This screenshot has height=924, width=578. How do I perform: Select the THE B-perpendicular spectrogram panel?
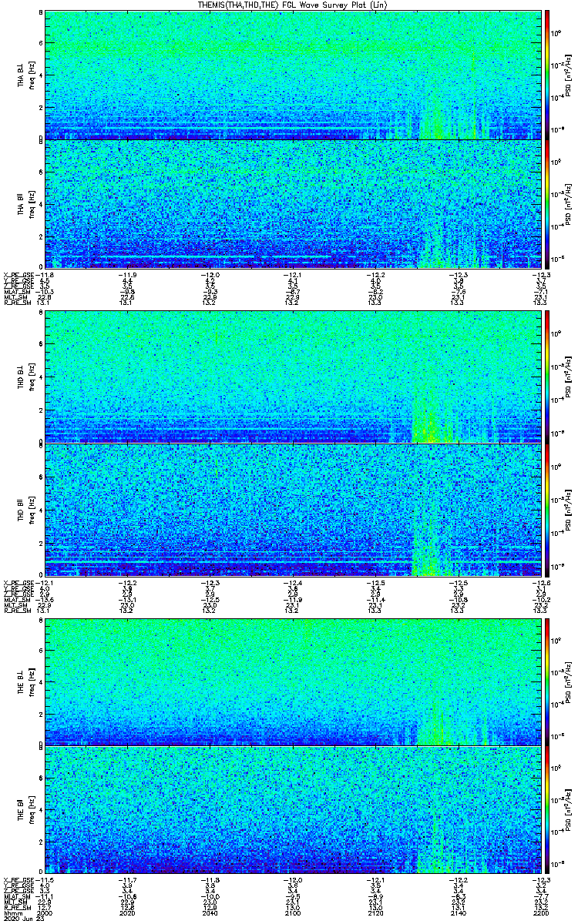point(293,681)
